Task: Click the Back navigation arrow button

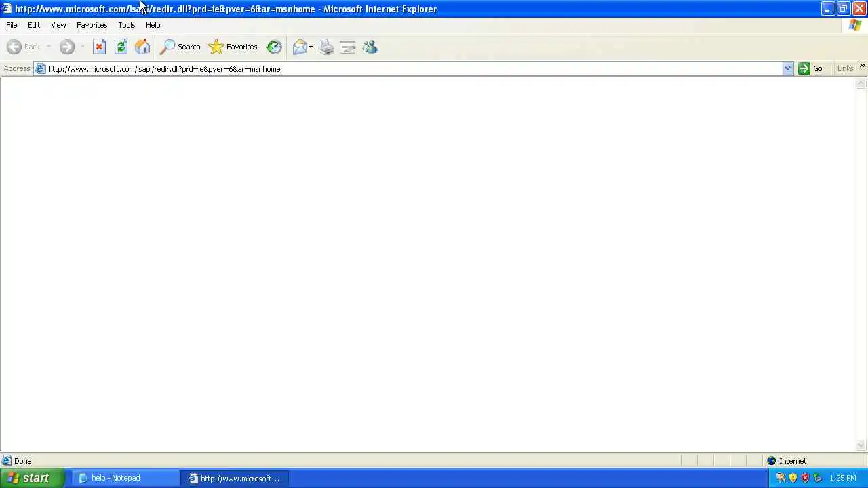Action: [23, 47]
